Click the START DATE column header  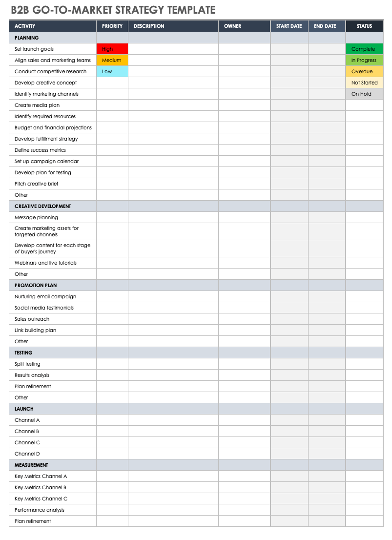(x=289, y=26)
